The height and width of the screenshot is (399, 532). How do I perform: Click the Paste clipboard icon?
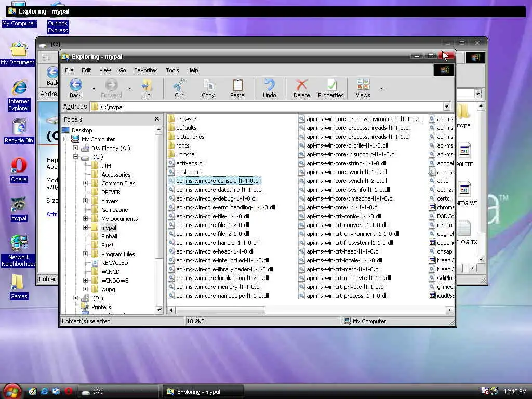237,88
